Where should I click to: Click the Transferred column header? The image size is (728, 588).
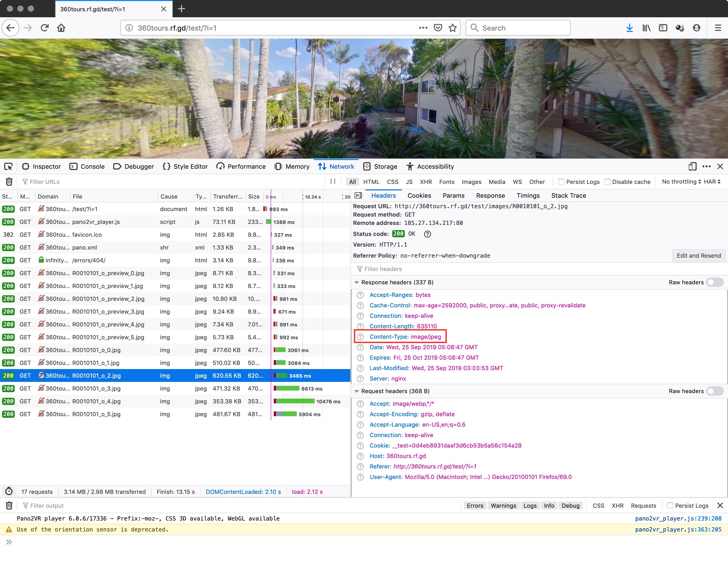(x=228, y=196)
